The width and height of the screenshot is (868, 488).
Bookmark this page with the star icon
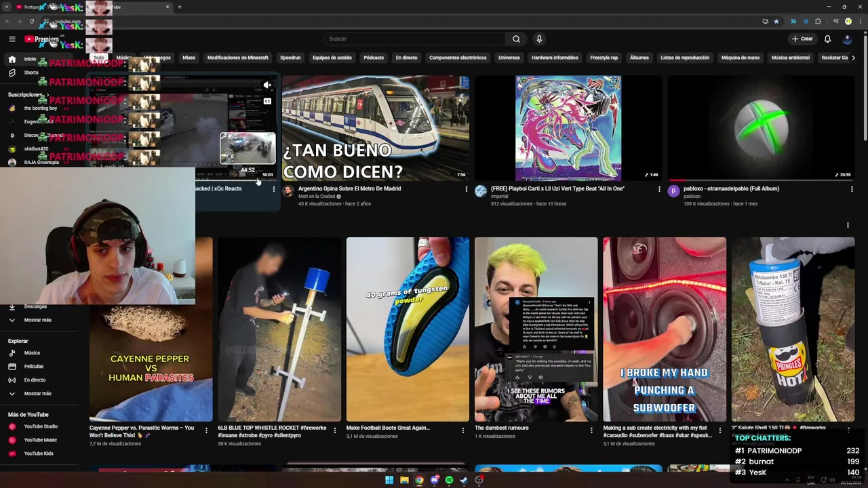[776, 21]
